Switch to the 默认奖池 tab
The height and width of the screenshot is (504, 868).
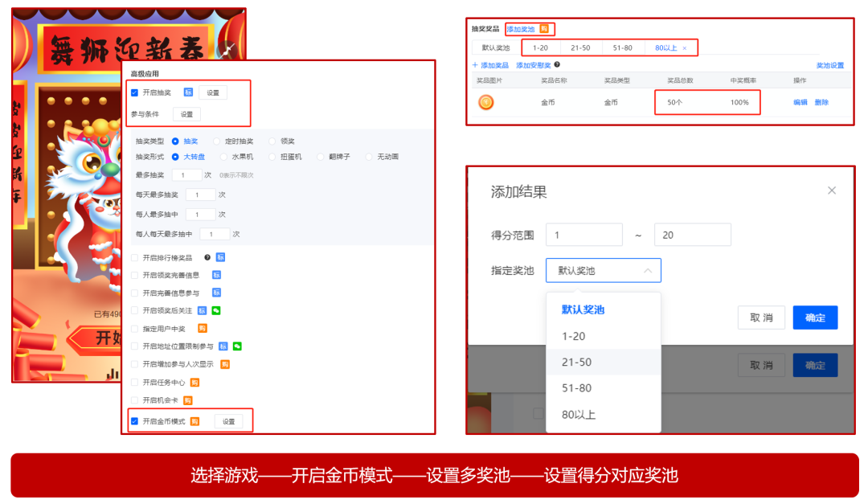click(495, 48)
